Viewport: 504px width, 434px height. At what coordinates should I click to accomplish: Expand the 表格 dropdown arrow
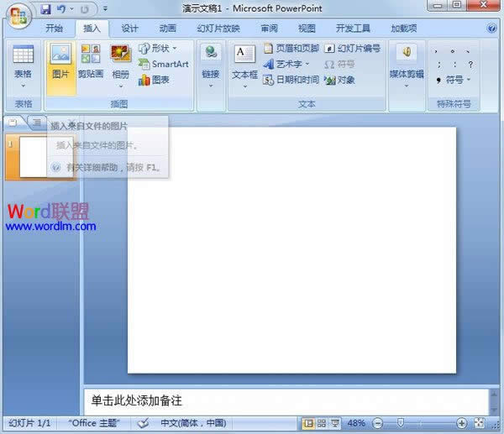pos(23,86)
